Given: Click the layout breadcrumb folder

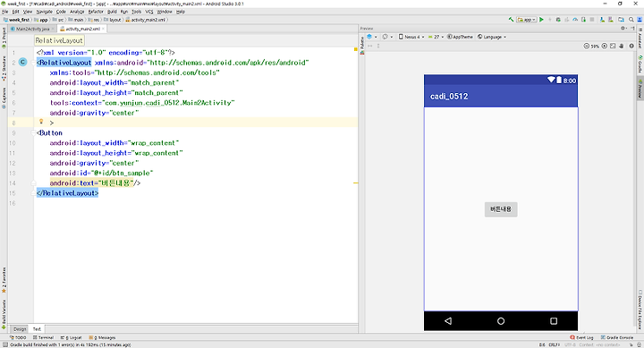Looking at the screenshot, I should click(x=113, y=20).
